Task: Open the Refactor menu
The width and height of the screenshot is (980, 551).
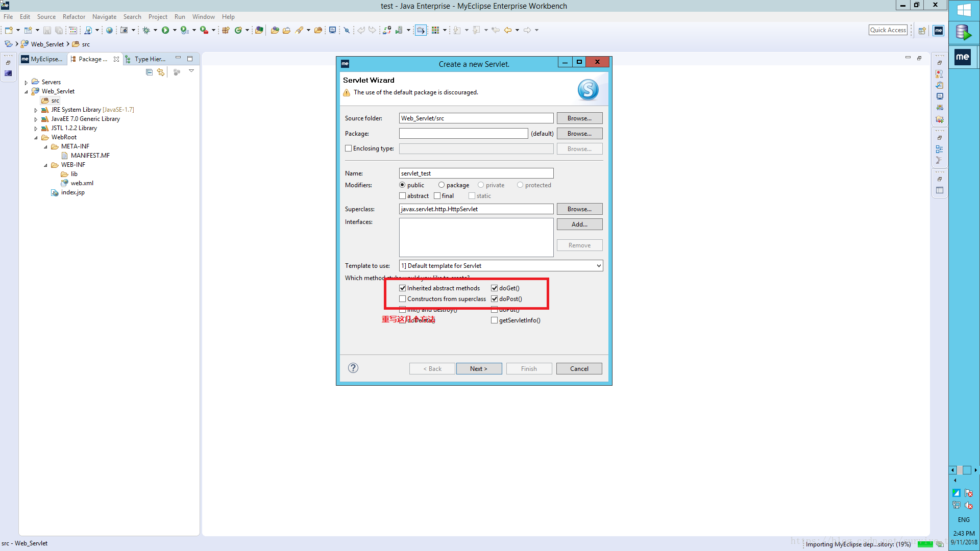Action: 73,17
